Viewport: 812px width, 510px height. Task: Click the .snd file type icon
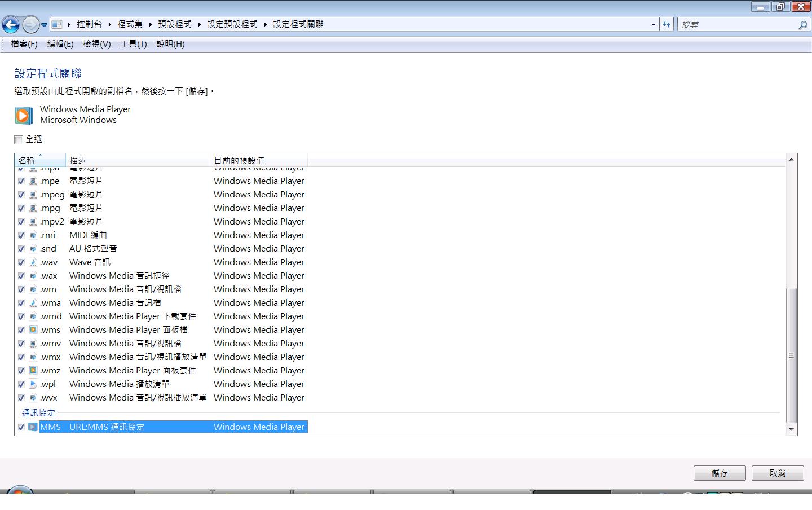(33, 249)
